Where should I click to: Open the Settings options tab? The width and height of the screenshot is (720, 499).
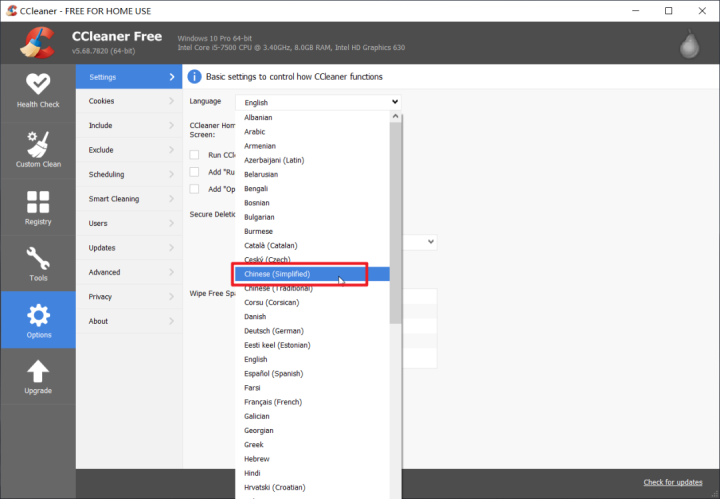point(129,77)
